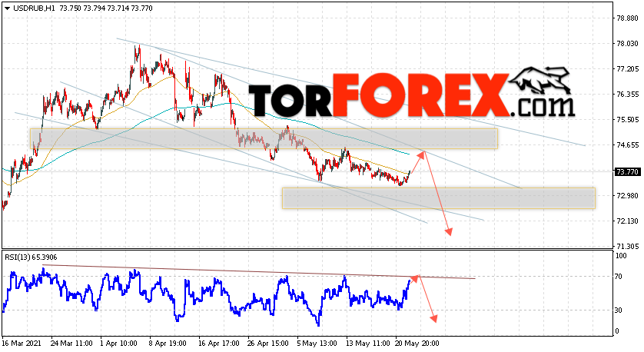Image resolution: width=644 pixels, height=352 pixels.
Task: Click the 74.655 price axis label
Action: point(627,144)
